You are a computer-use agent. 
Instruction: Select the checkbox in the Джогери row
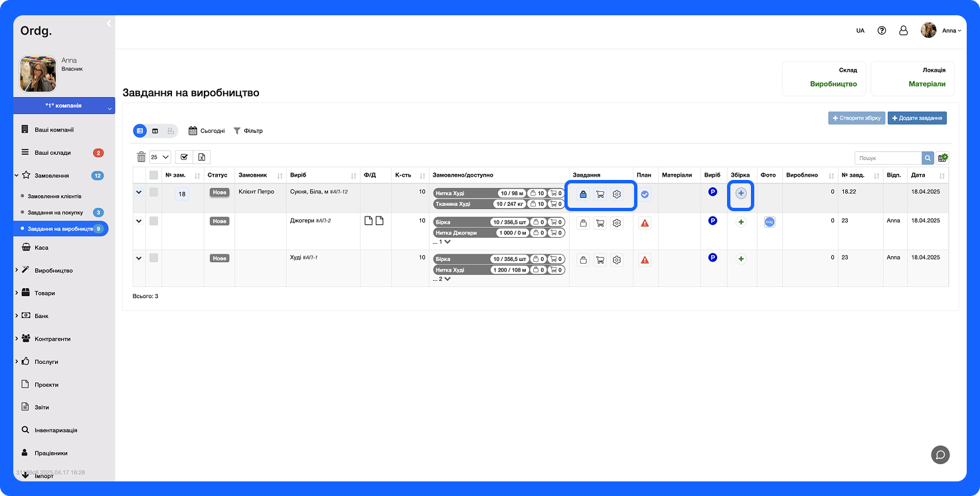(154, 221)
